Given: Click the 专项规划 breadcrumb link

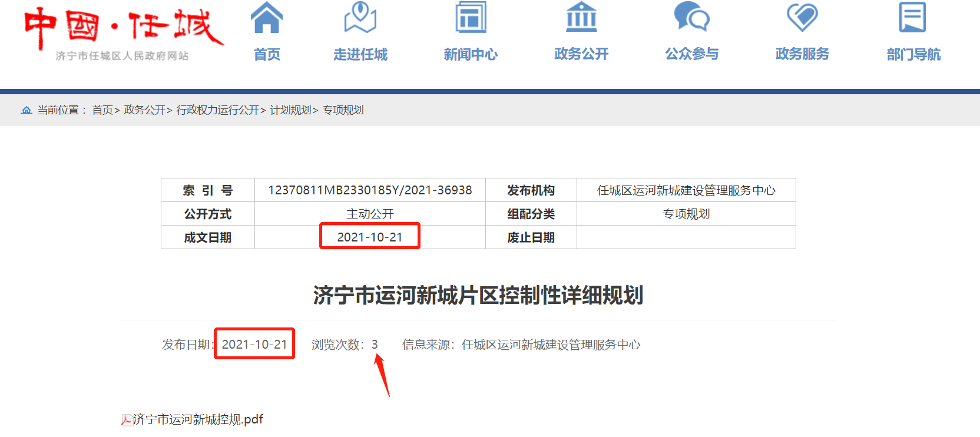Looking at the screenshot, I should [343, 110].
